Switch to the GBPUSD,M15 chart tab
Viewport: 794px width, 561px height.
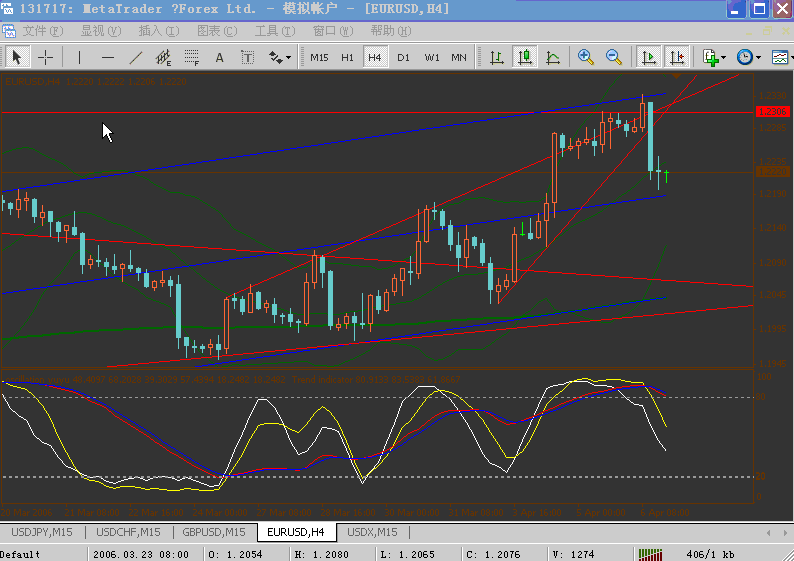tap(214, 532)
